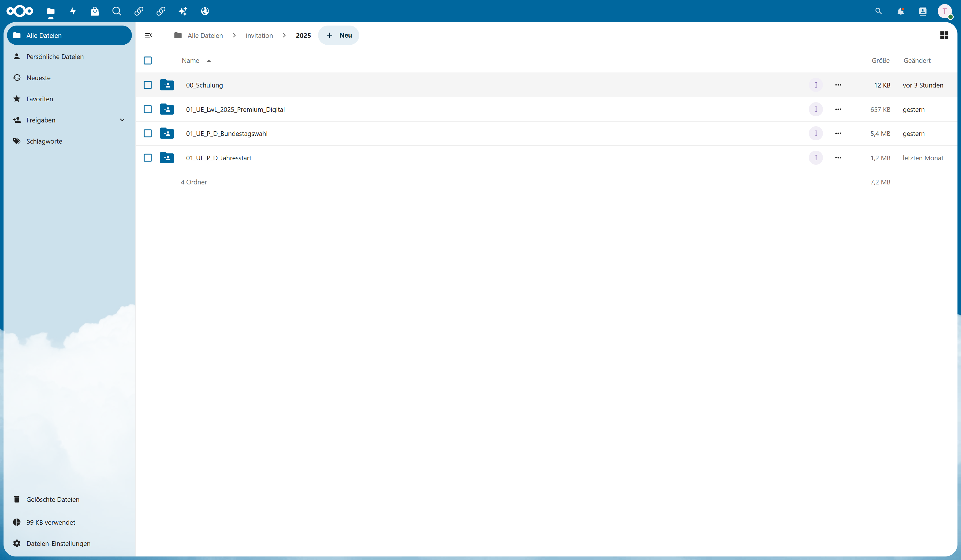
Task: Click the shared avatar on 01_UE_P_D_Jahresstart row
Action: (x=816, y=158)
